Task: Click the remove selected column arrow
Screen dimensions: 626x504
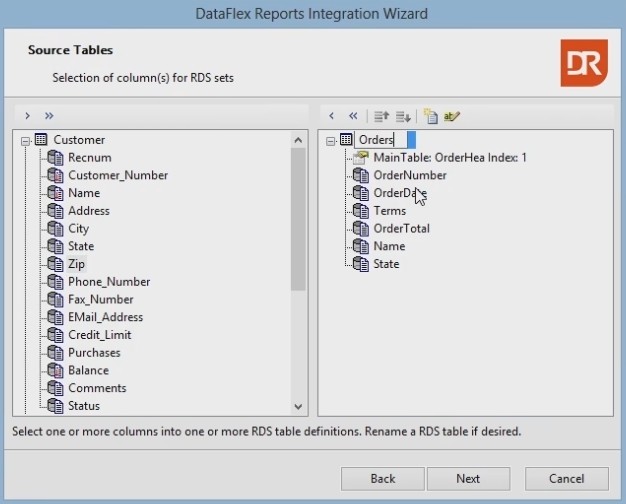Action: 332,116
